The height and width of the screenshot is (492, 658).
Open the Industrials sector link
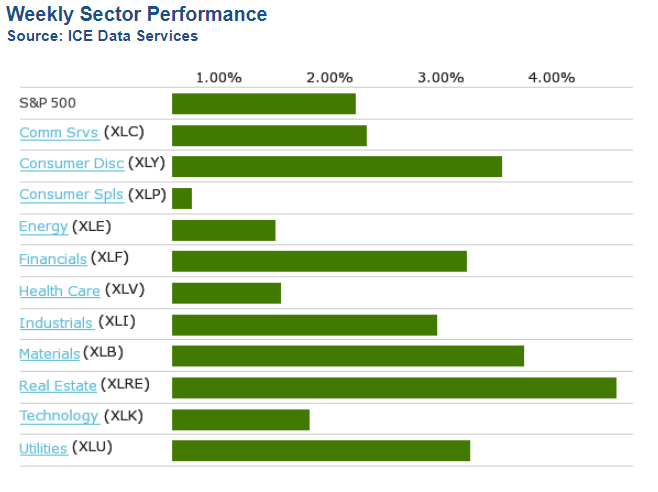(56, 322)
